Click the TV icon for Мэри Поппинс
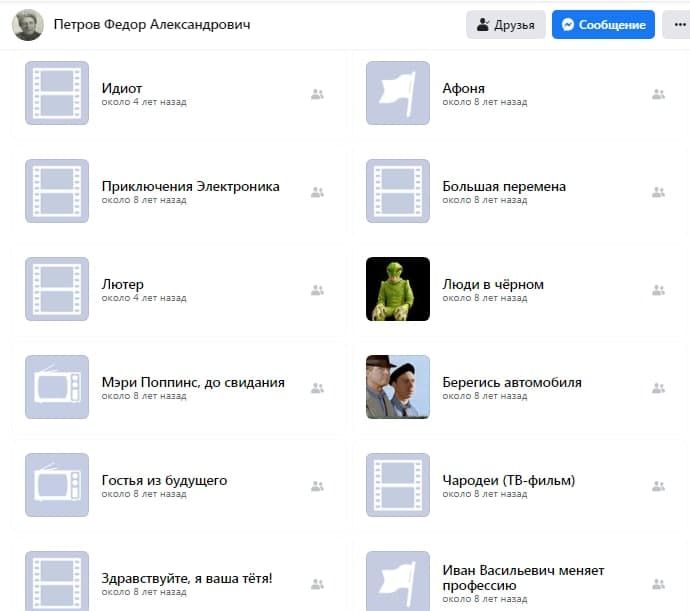The height and width of the screenshot is (611, 690). point(56,387)
